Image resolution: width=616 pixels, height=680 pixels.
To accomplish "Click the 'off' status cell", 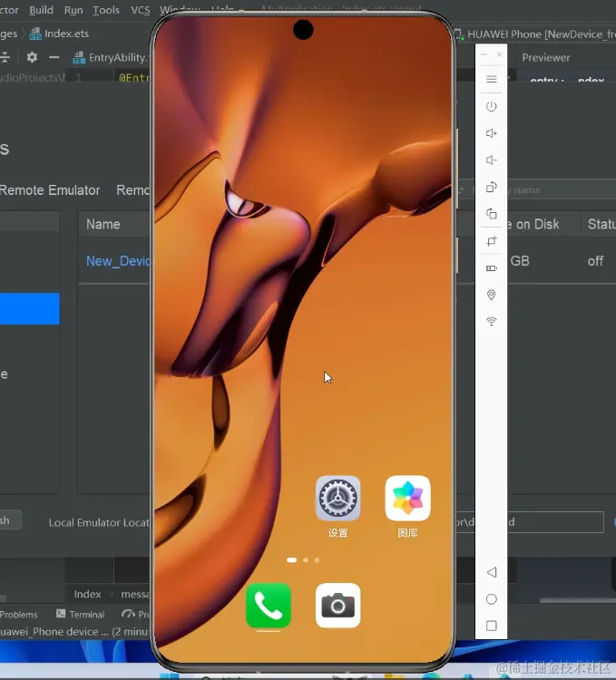I will point(595,261).
